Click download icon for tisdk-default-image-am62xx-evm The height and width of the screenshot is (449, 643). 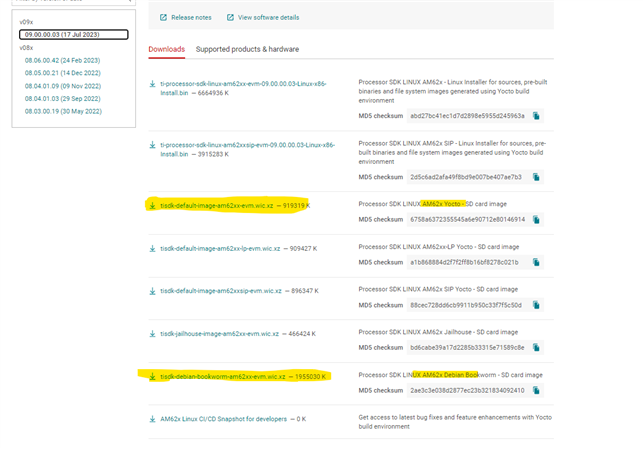(x=153, y=205)
